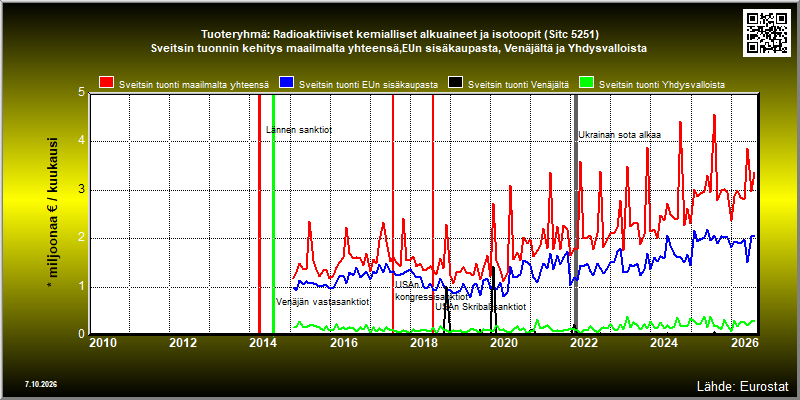
Task: Click the red vertical marker line at 2017
Action: point(393,213)
